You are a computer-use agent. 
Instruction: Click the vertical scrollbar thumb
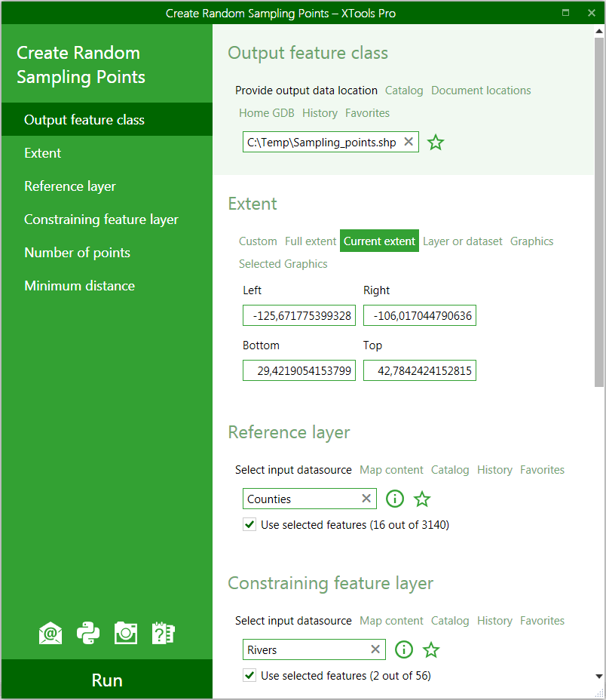(599, 213)
